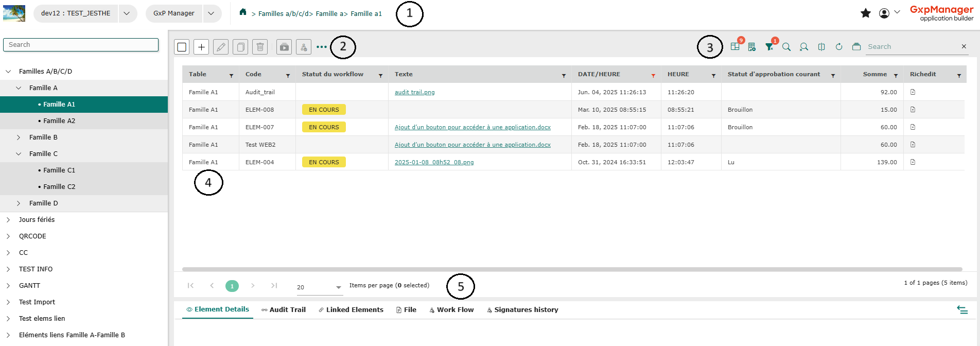Screen dimensions: 980x346
Task: Open the GxP Manager dropdown arrow
Action: 211,13
